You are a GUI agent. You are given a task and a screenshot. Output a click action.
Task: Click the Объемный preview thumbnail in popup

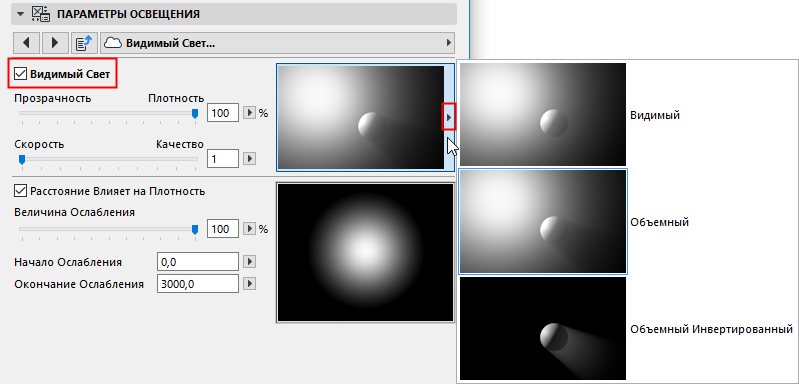(x=543, y=221)
